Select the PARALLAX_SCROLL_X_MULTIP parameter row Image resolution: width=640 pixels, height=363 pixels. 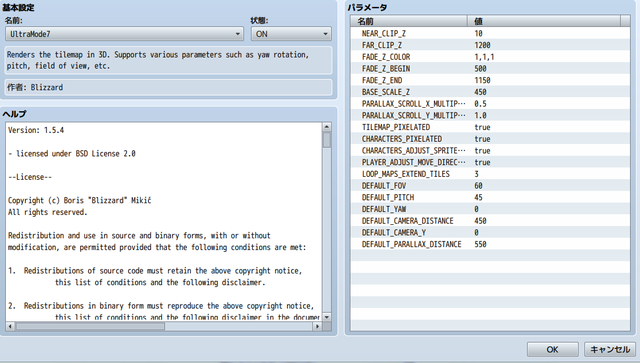[490, 104]
